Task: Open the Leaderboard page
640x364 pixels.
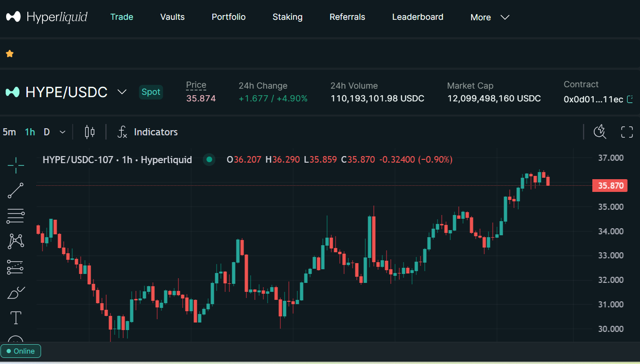Action: point(417,17)
